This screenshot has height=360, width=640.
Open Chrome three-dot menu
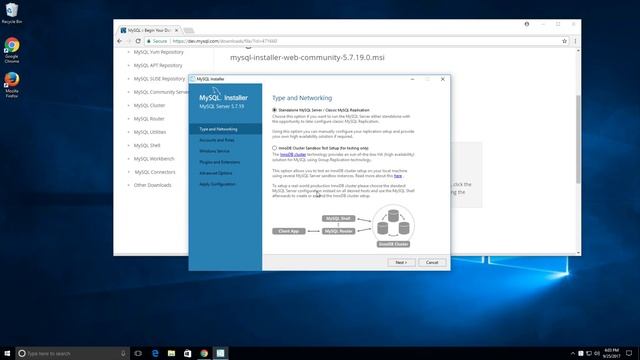click(x=575, y=41)
